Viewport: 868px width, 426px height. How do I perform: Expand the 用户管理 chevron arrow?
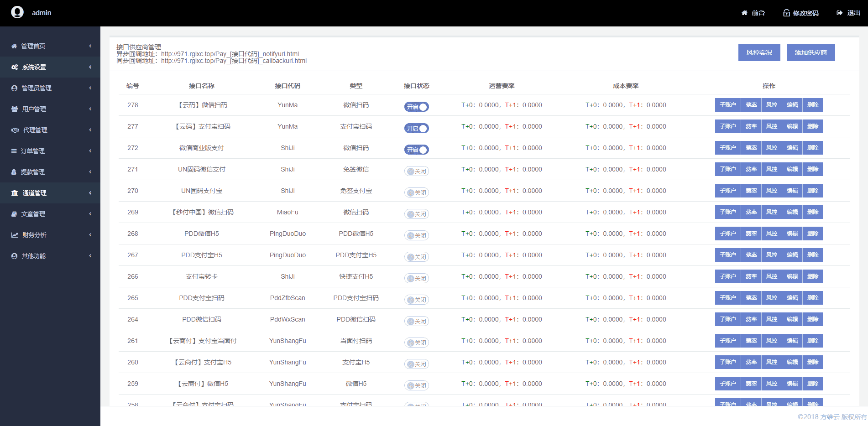point(90,109)
